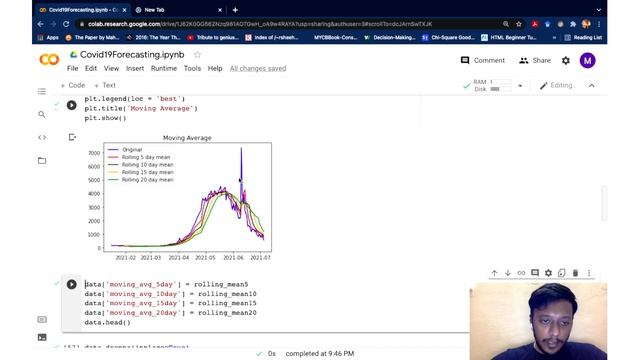Open the browser tab search dropdown
Viewport: 640px width, 360px height.
click(x=598, y=10)
